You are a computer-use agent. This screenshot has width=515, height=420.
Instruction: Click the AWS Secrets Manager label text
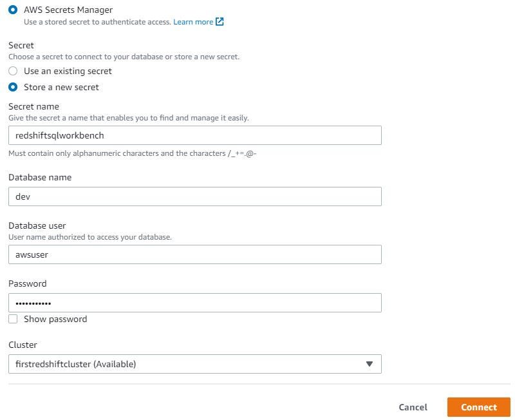(x=68, y=10)
